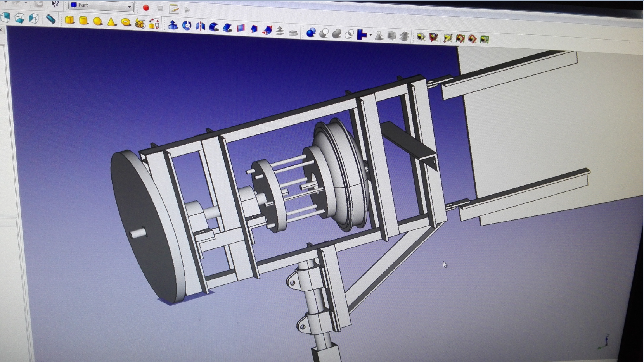This screenshot has height=362, width=644.
Task: Apply the Fillet tool
Action: (x=214, y=27)
